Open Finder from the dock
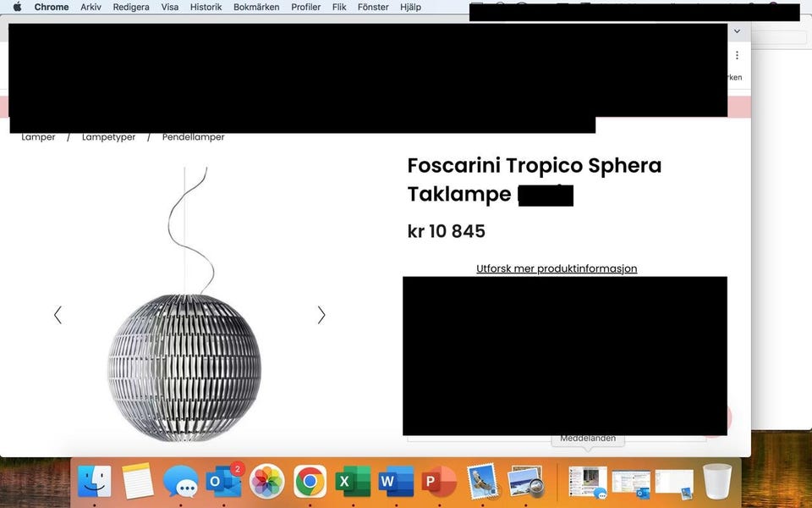812x508 pixels. pos(95,482)
